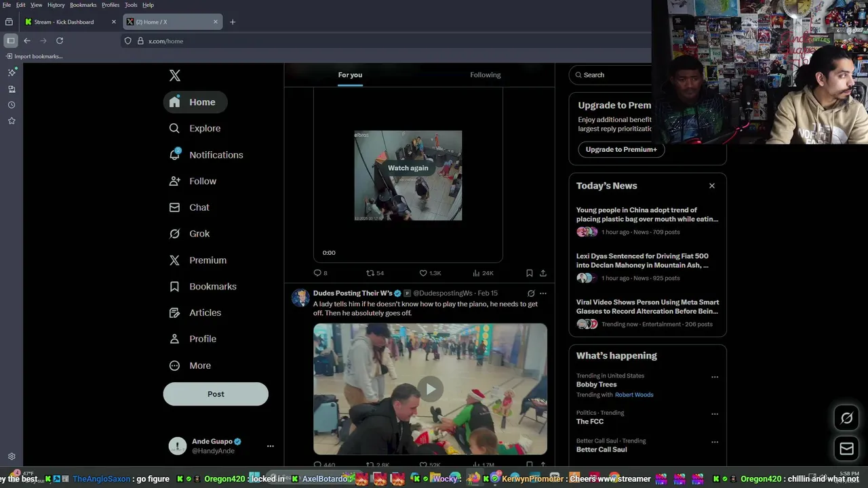Open Follow in X navigation

tap(193, 181)
